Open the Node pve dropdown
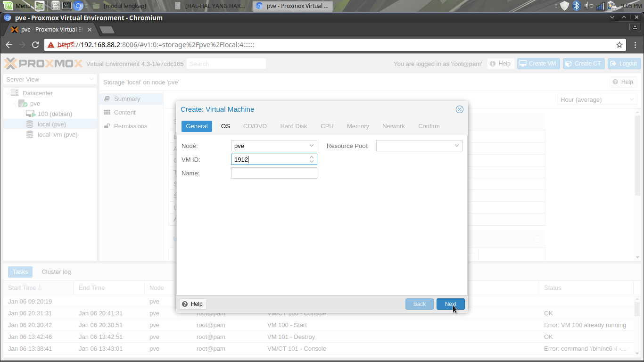The width and height of the screenshot is (644, 362). [x=274, y=146]
